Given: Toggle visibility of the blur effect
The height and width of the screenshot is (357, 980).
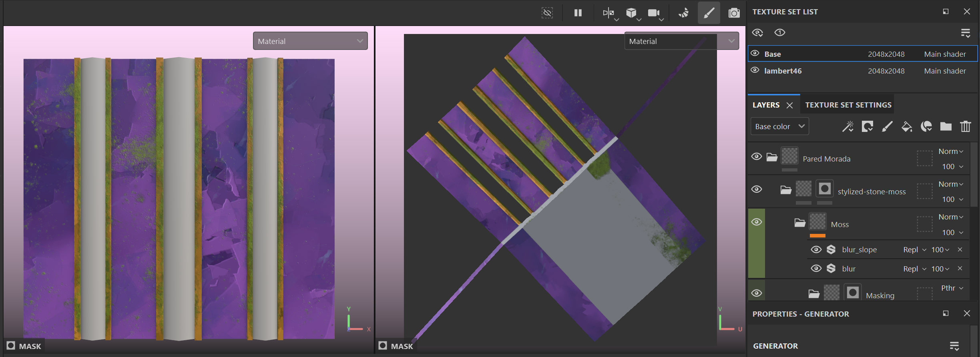Looking at the screenshot, I should click(x=816, y=268).
